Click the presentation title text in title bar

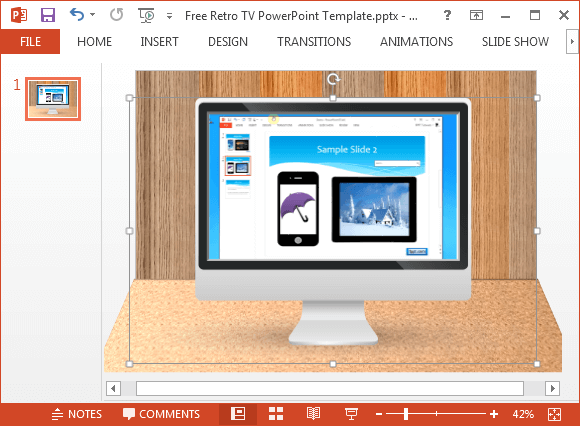[301, 16]
